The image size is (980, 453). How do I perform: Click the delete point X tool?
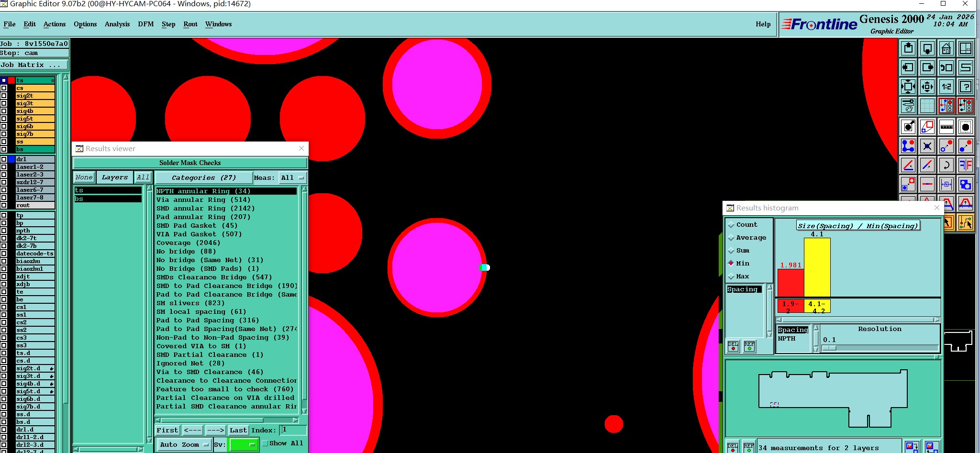[x=927, y=146]
